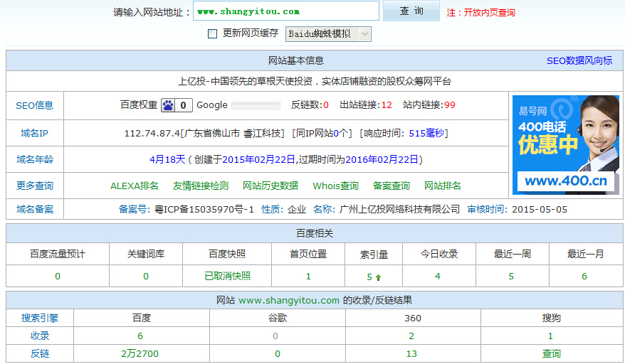This screenshot has width=625, height=364.
Task: Open the 网站排名 link
Action: click(x=443, y=186)
